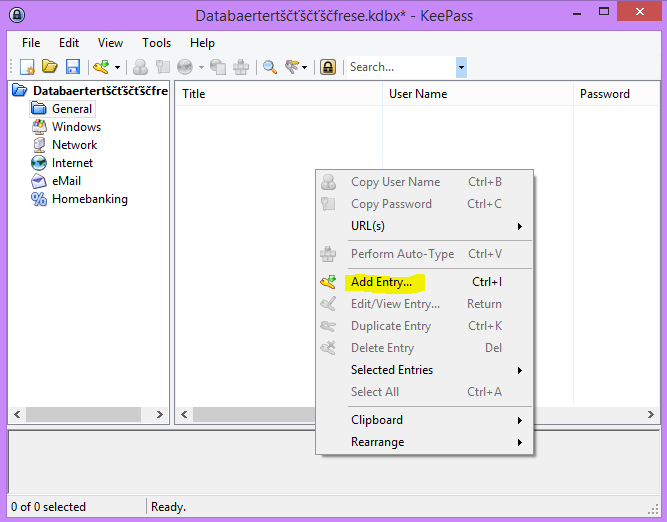Open the Tools menu

point(157,43)
